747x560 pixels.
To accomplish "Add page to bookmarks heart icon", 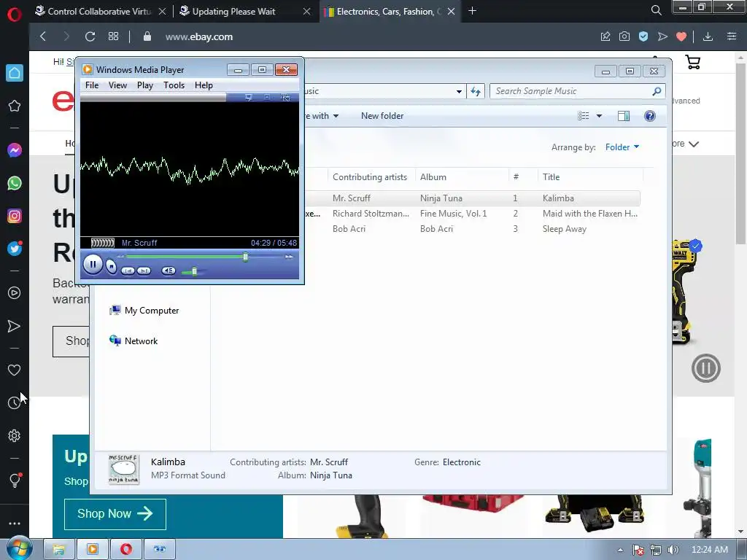I will click(x=681, y=36).
